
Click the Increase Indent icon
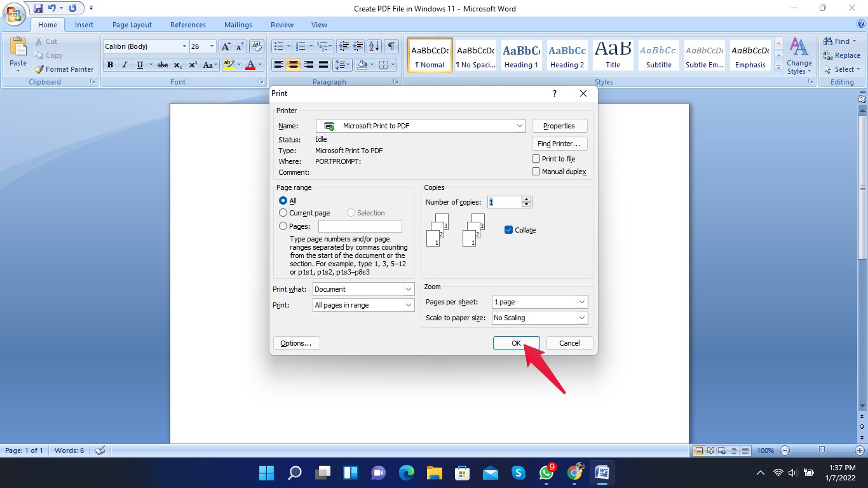pos(358,46)
